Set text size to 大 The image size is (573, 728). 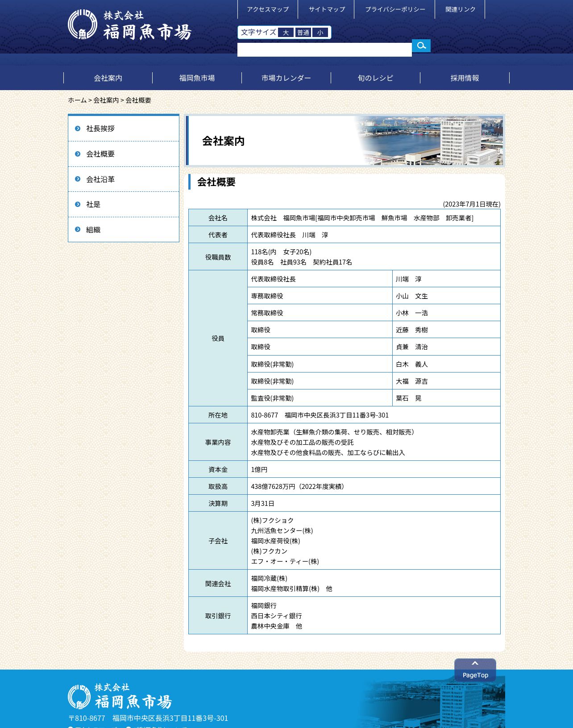point(286,33)
